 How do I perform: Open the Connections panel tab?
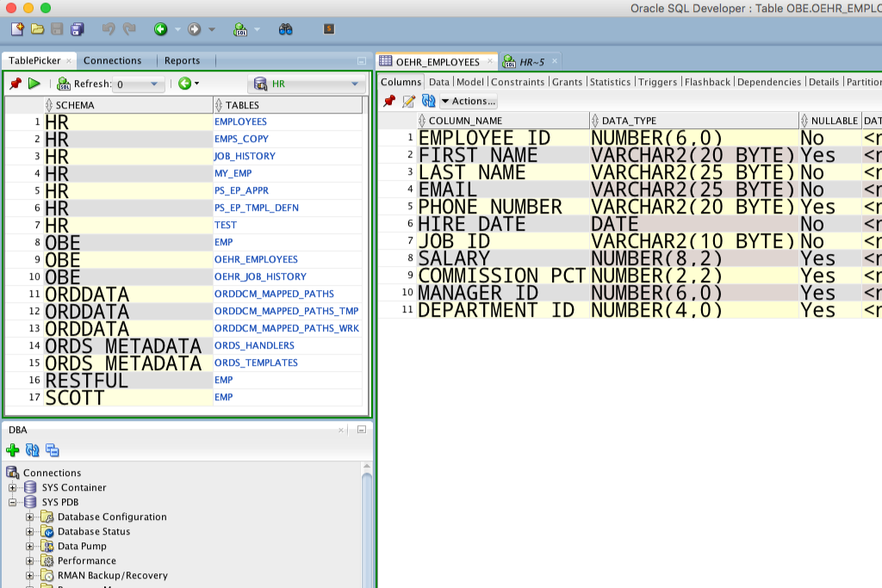pos(113,61)
